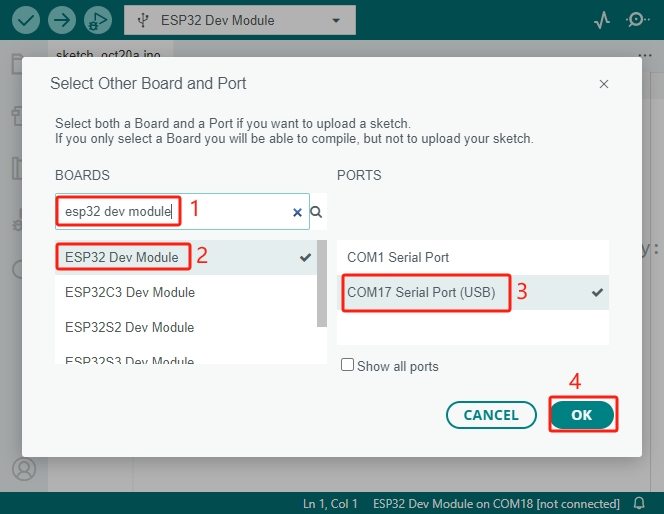Enable Show all ports checkbox

(x=347, y=365)
